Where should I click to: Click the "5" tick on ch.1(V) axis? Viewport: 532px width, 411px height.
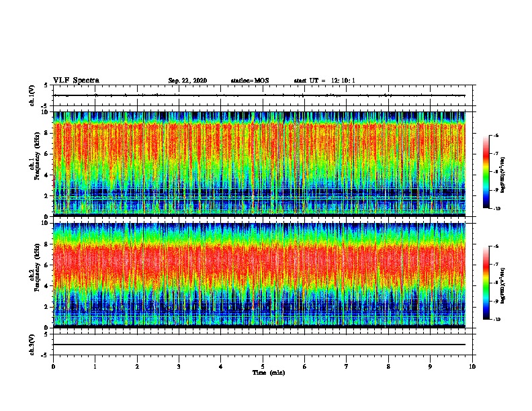[46, 85]
